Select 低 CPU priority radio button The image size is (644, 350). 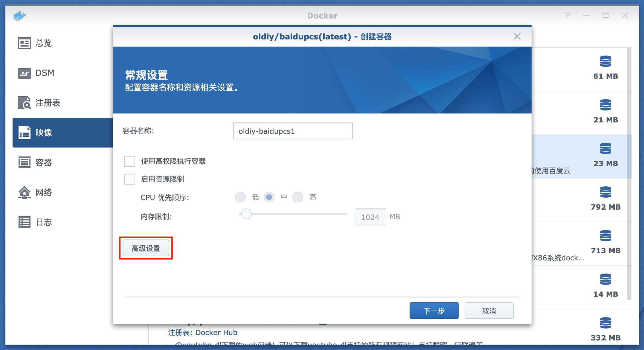240,197
